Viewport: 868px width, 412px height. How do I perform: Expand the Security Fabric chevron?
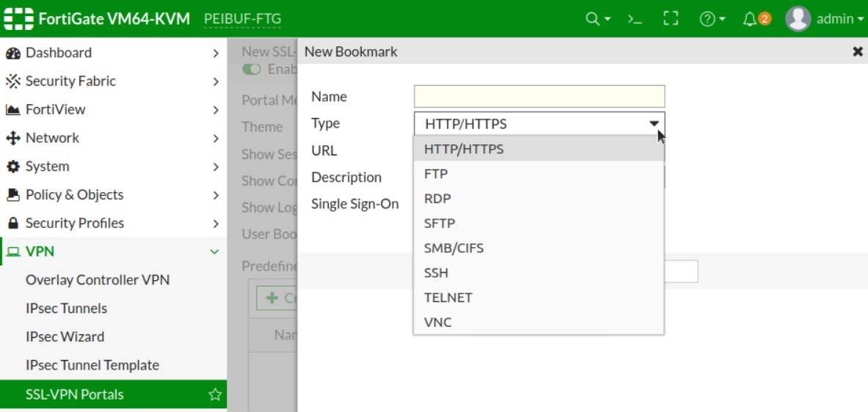pos(215,82)
